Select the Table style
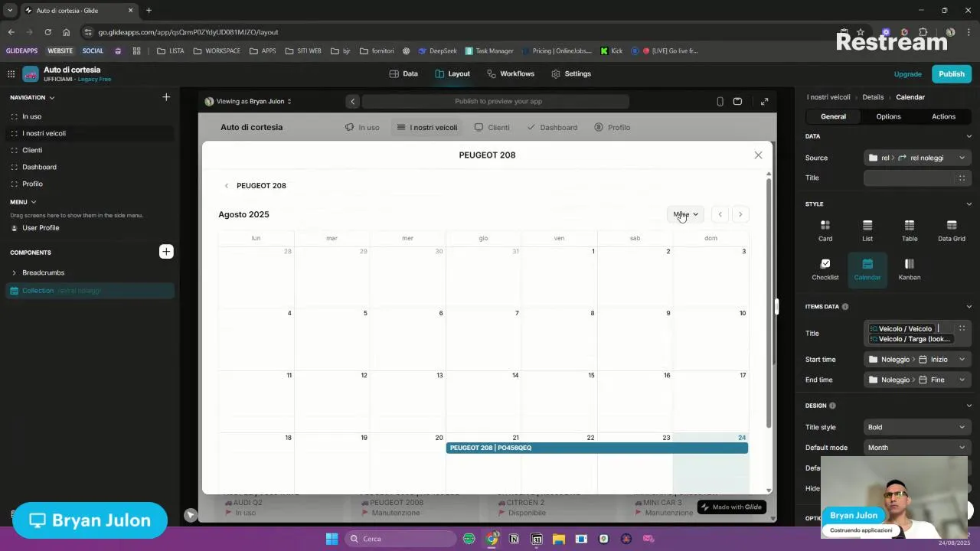 (x=910, y=231)
